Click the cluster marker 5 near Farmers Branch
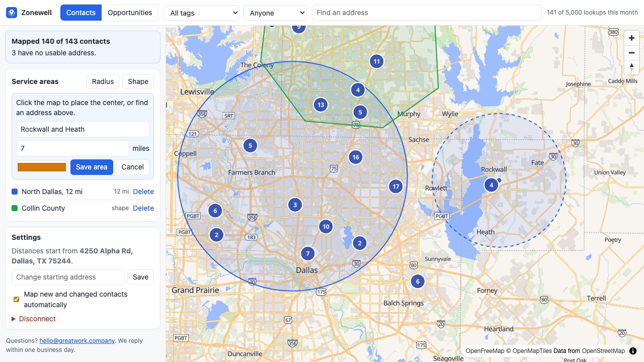This screenshot has width=644, height=362. pyautogui.click(x=250, y=146)
